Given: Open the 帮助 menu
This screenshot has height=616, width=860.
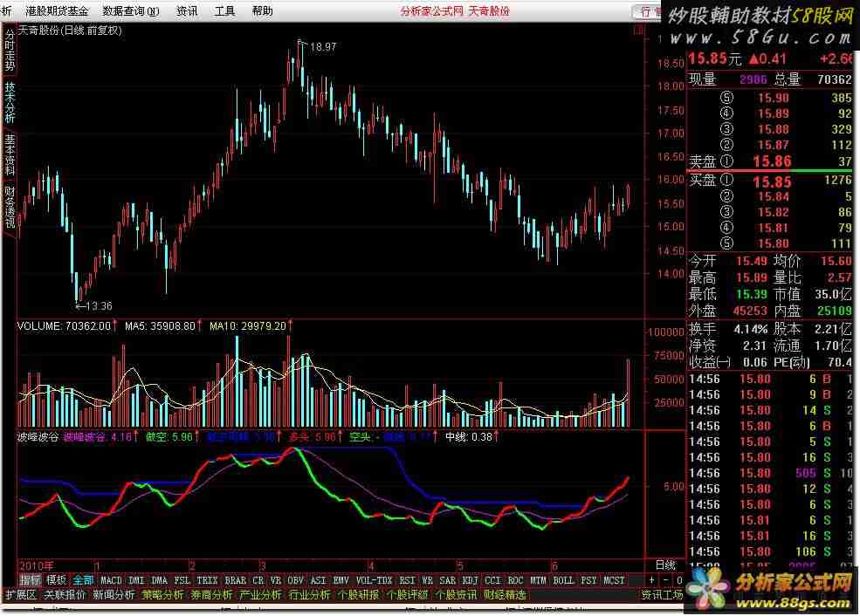Looking at the screenshot, I should pyautogui.click(x=262, y=11).
